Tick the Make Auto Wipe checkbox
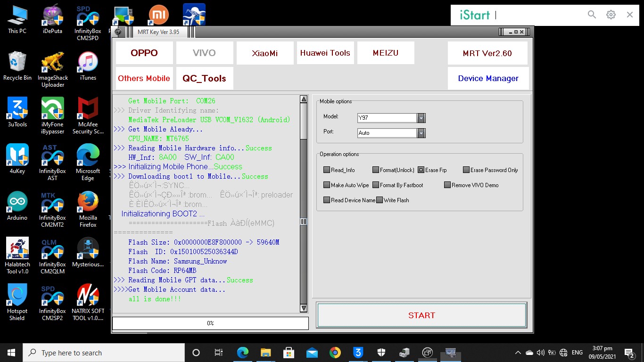 pos(327,185)
